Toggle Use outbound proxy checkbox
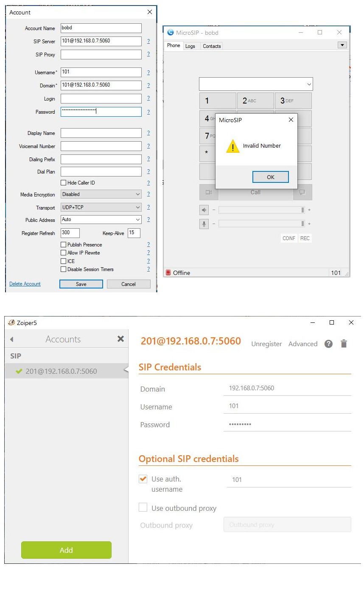The height and width of the screenshot is (602, 364). (143, 507)
